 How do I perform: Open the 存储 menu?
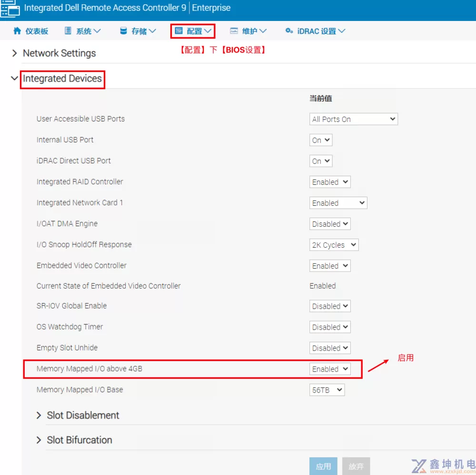pos(138,31)
